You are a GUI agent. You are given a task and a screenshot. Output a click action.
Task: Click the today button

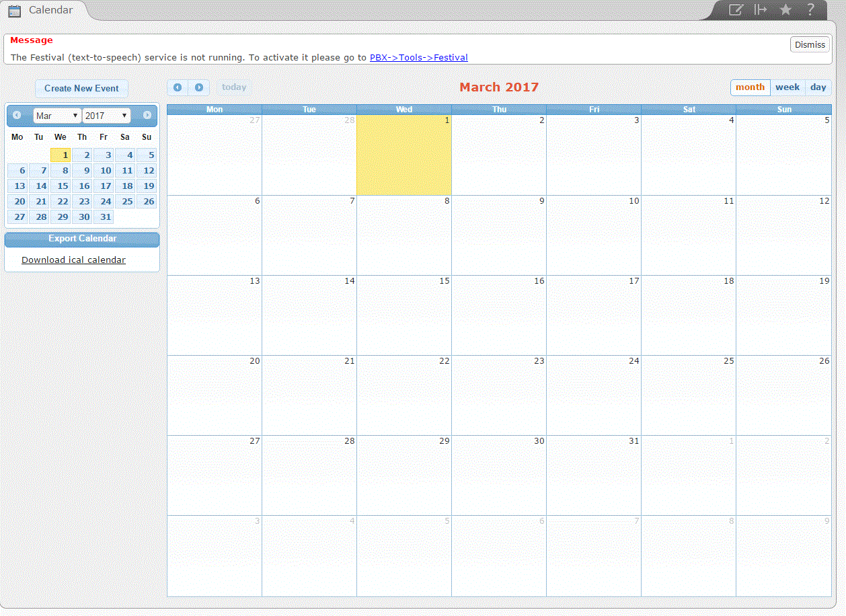coord(234,87)
